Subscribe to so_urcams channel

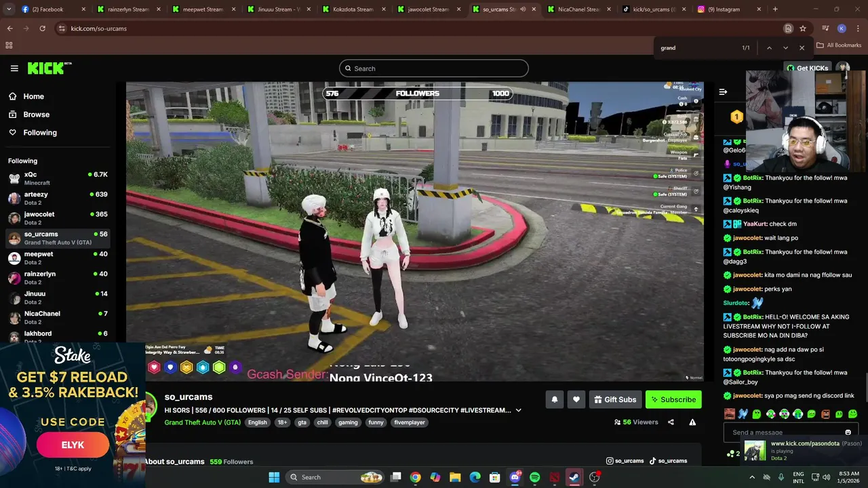pyautogui.click(x=673, y=399)
